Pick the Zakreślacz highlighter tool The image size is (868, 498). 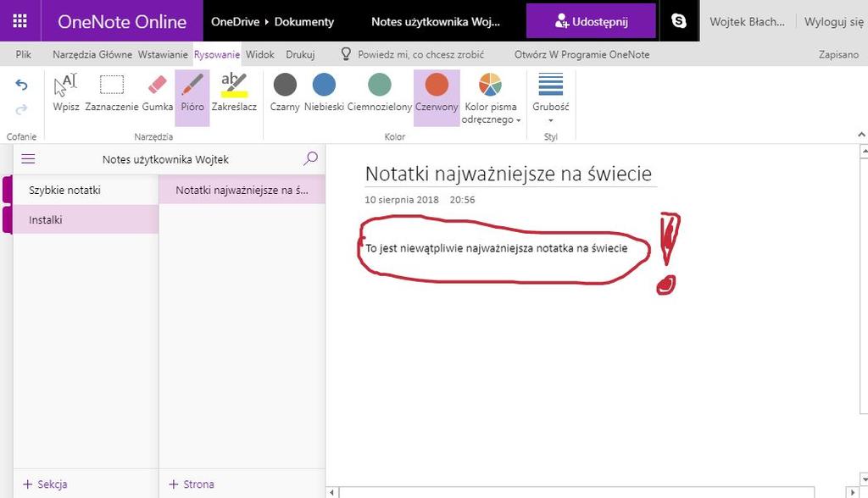[234, 93]
